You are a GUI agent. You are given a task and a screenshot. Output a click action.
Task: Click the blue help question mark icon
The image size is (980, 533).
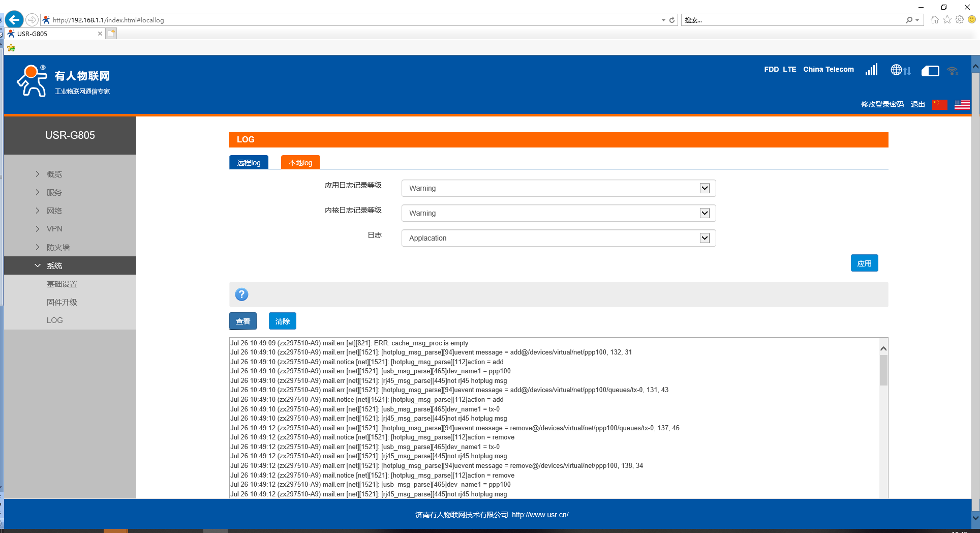(241, 294)
